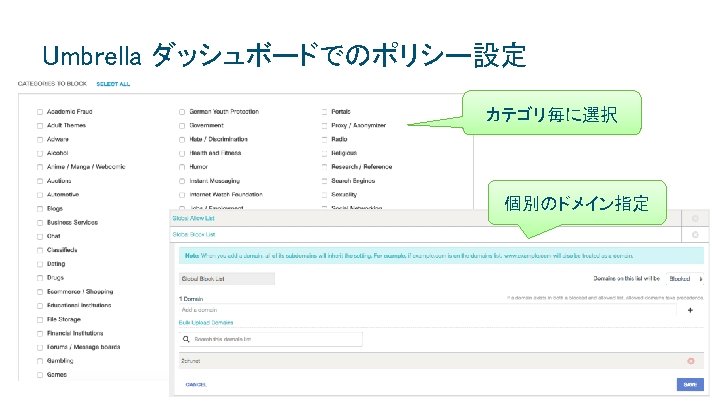Focus the Add a domain field
The image size is (720, 405).
427,310
